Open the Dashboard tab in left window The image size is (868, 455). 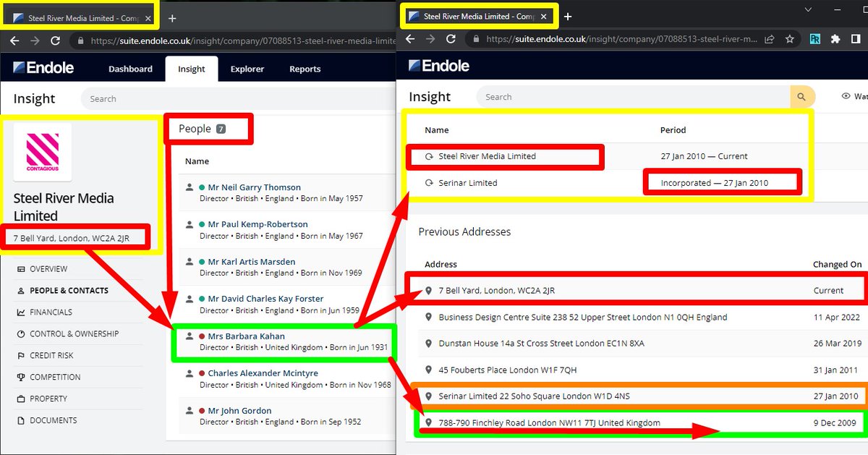pyautogui.click(x=130, y=69)
